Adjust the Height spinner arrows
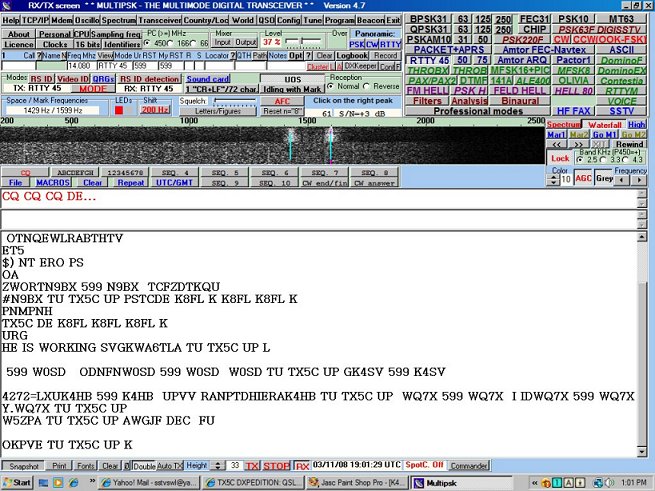 pos(217,466)
